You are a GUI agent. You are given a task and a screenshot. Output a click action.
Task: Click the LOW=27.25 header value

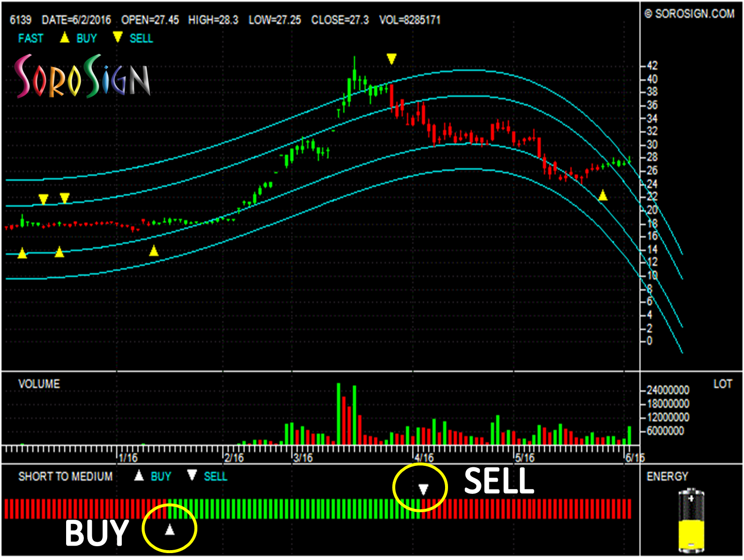[x=275, y=20]
